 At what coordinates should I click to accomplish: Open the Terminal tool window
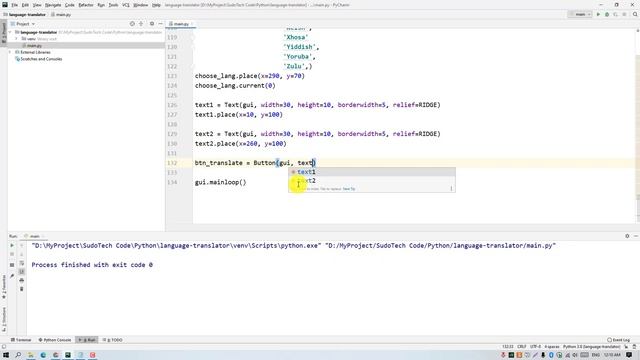[x=21, y=340]
